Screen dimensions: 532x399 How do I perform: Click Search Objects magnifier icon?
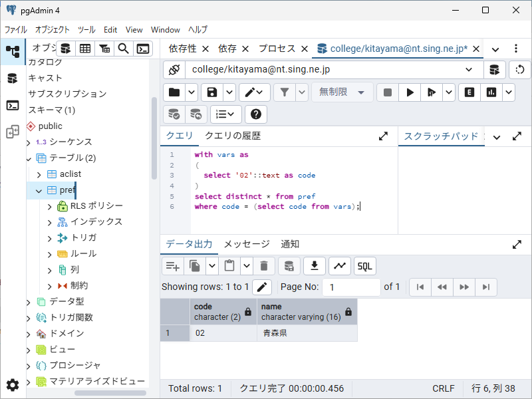click(x=123, y=49)
